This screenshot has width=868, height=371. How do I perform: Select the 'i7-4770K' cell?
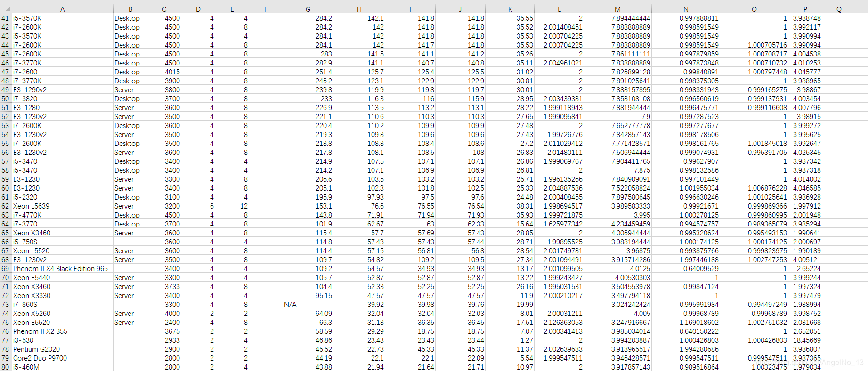(63, 215)
